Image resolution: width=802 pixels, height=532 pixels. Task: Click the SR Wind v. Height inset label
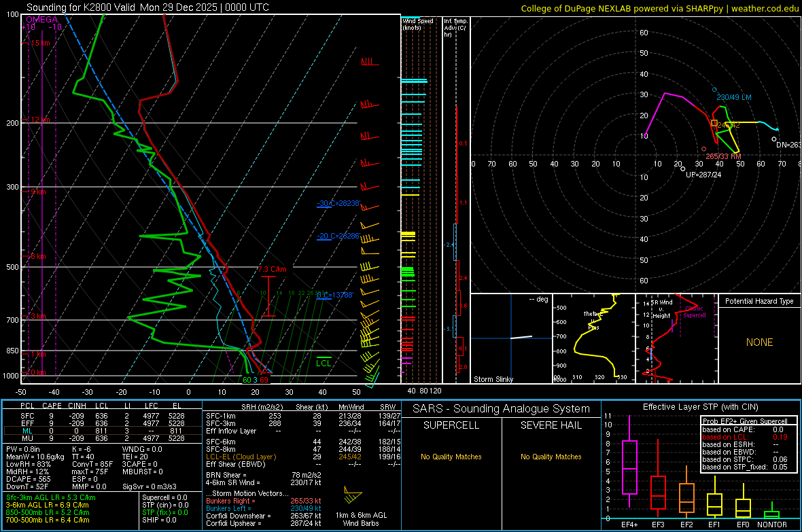pyautogui.click(x=661, y=309)
